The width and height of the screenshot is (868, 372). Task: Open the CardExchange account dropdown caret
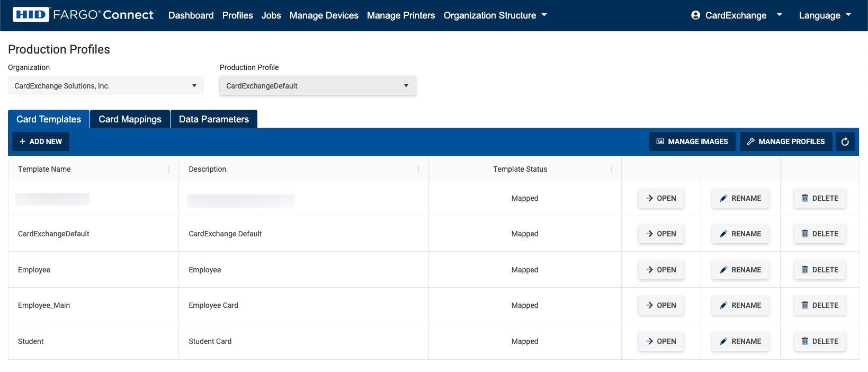coord(780,15)
